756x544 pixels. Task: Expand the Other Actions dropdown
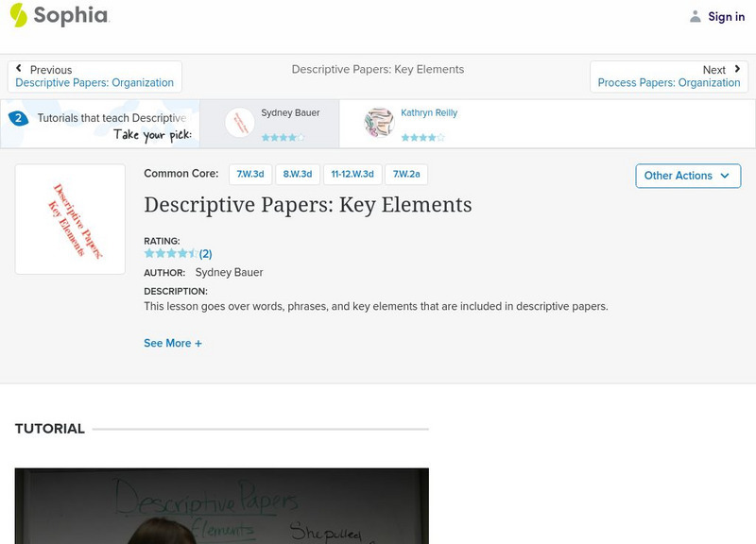688,176
